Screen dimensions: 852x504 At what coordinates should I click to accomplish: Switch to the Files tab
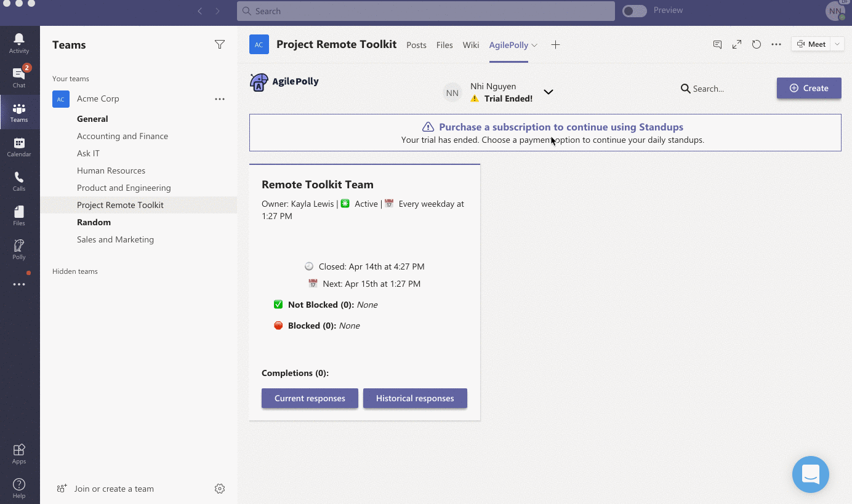(x=444, y=45)
